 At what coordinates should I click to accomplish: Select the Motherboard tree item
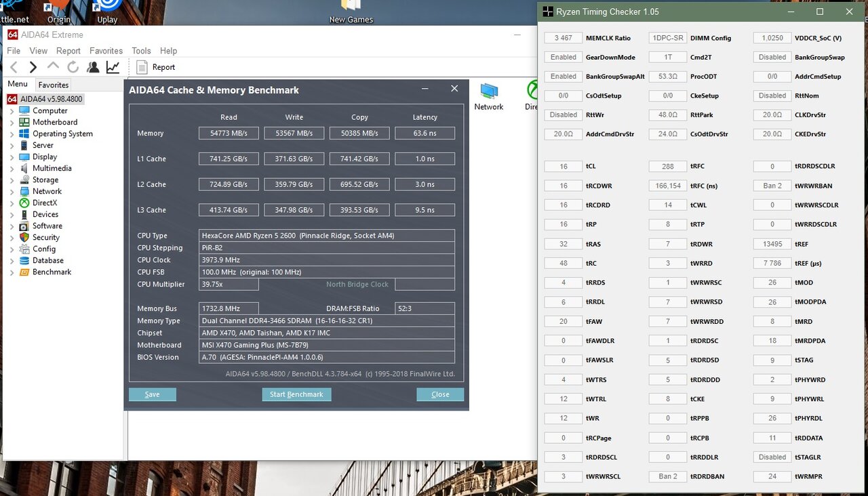(55, 122)
